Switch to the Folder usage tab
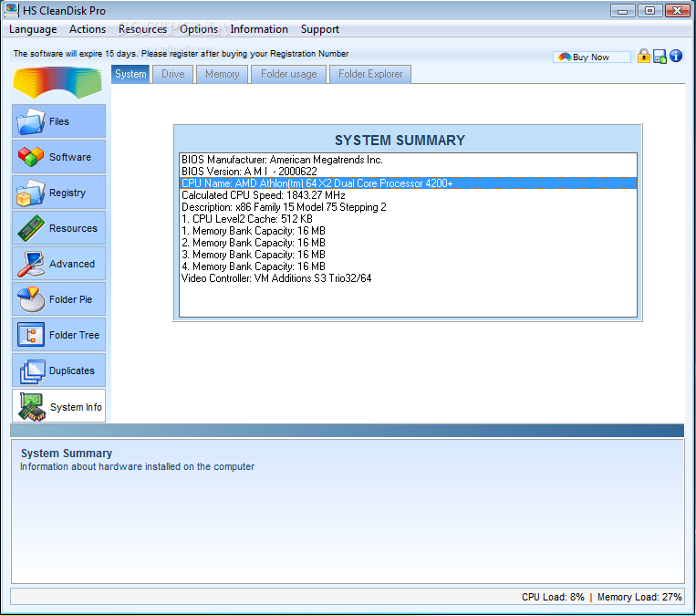 (289, 74)
